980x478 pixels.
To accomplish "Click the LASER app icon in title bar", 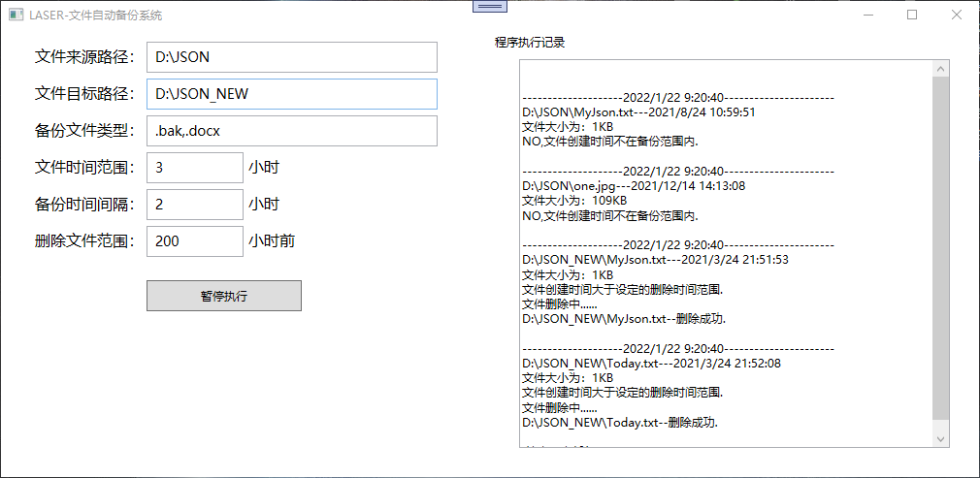I will point(16,15).
